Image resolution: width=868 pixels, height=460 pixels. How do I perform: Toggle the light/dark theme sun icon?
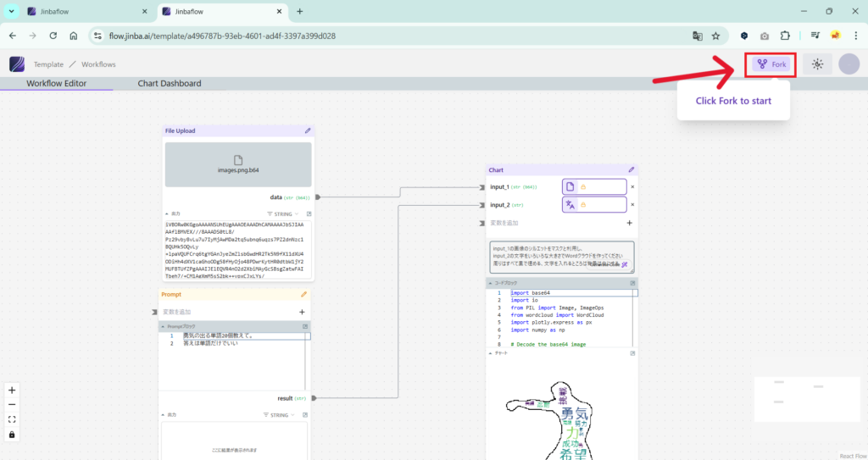coord(817,64)
